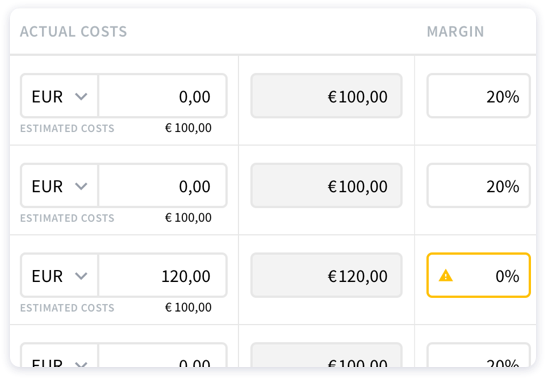Focus the second row 0,00 actual cost field
Screen dimensions: 546x379
pos(163,186)
